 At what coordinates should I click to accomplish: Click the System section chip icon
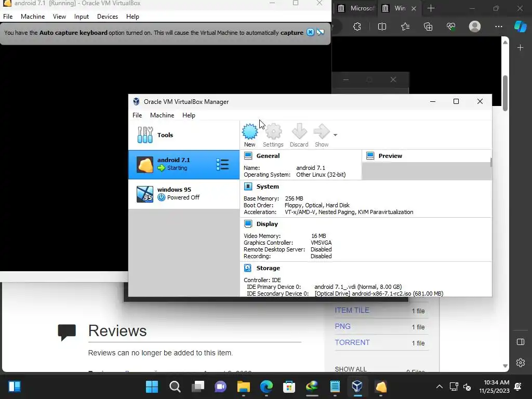click(248, 187)
